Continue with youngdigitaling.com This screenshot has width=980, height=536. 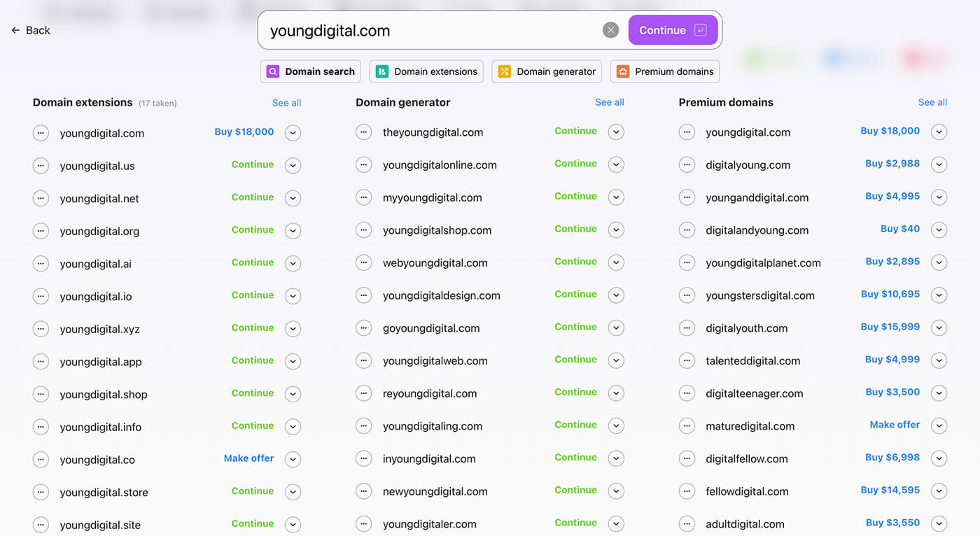575,425
